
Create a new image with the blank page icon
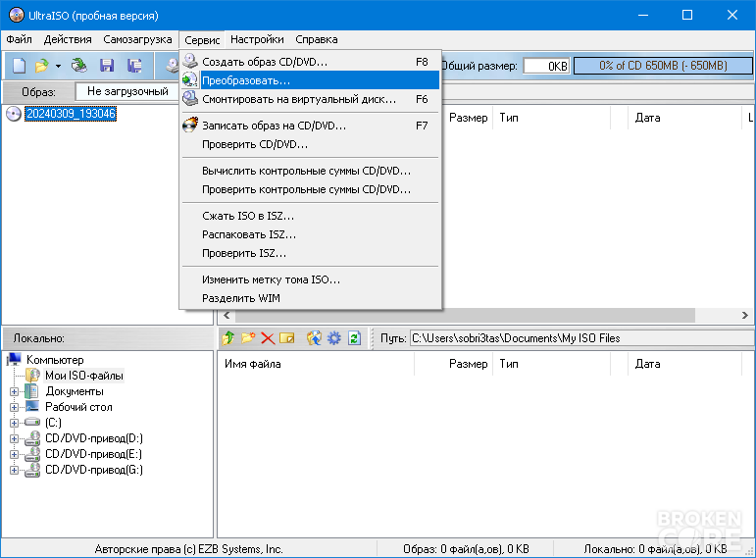coord(19,66)
